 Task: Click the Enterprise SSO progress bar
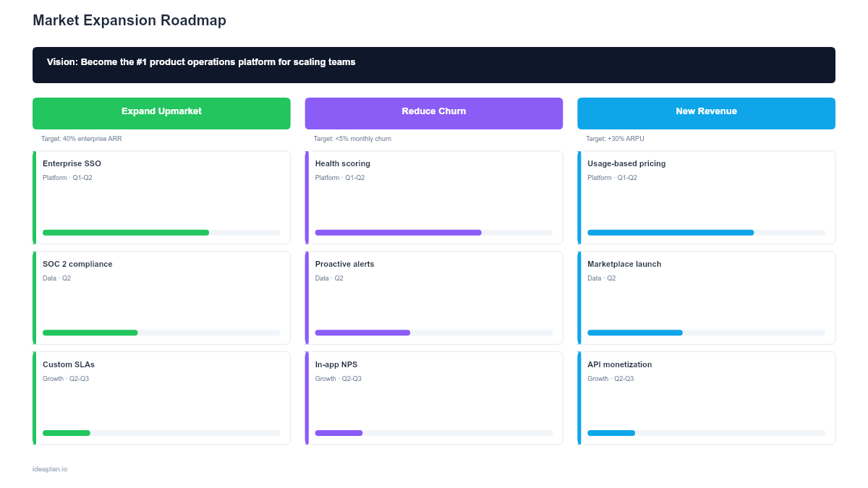(x=161, y=232)
